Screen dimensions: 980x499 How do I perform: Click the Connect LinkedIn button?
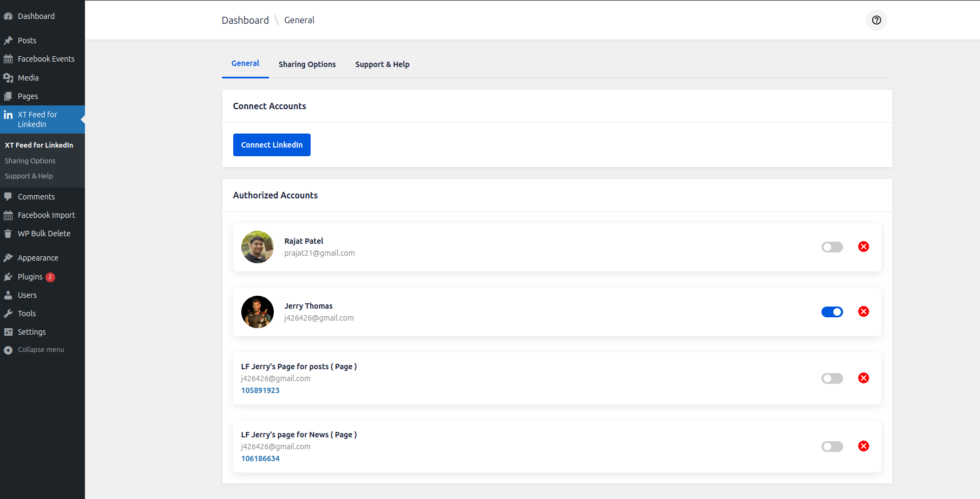click(x=272, y=145)
